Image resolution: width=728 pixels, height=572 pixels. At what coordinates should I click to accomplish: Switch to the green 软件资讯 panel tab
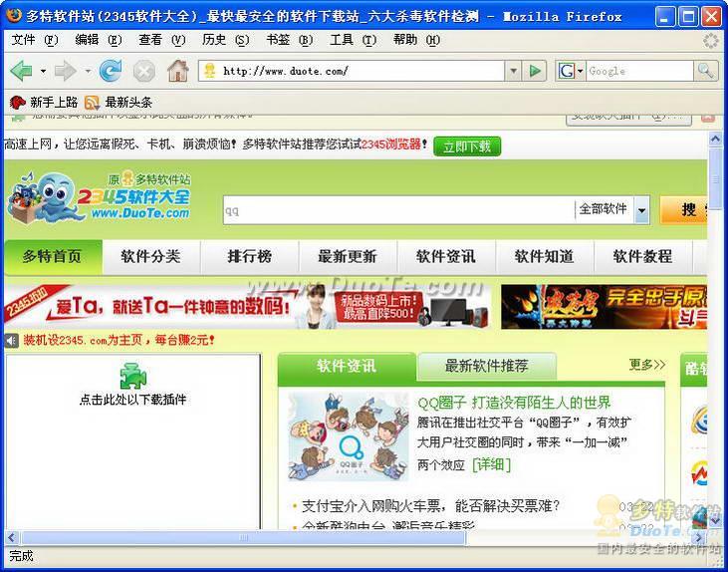347,366
